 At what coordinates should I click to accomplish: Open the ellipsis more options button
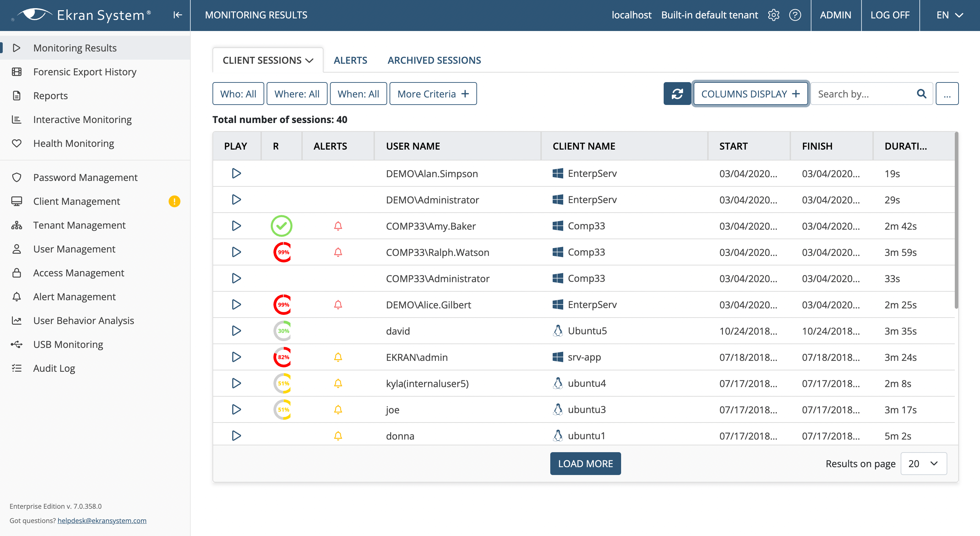[947, 94]
